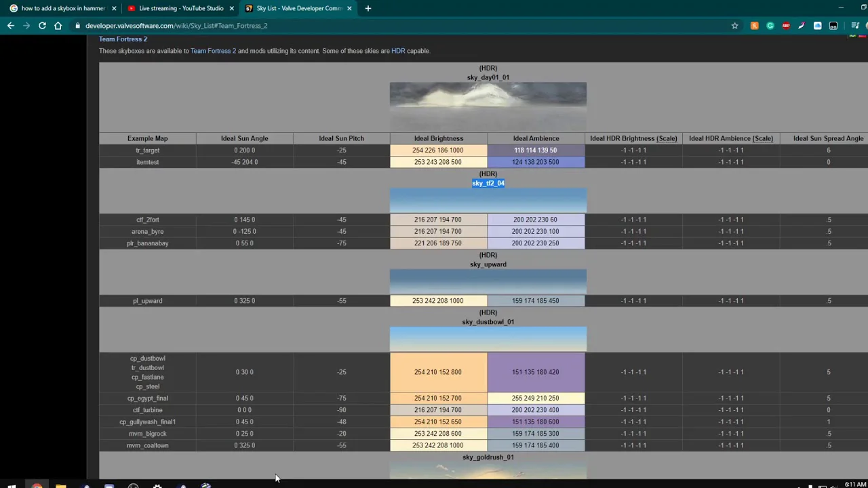The width and height of the screenshot is (868, 488).
Task: Switch to the Live streaming YouTube Studio tab
Action: tap(180, 8)
